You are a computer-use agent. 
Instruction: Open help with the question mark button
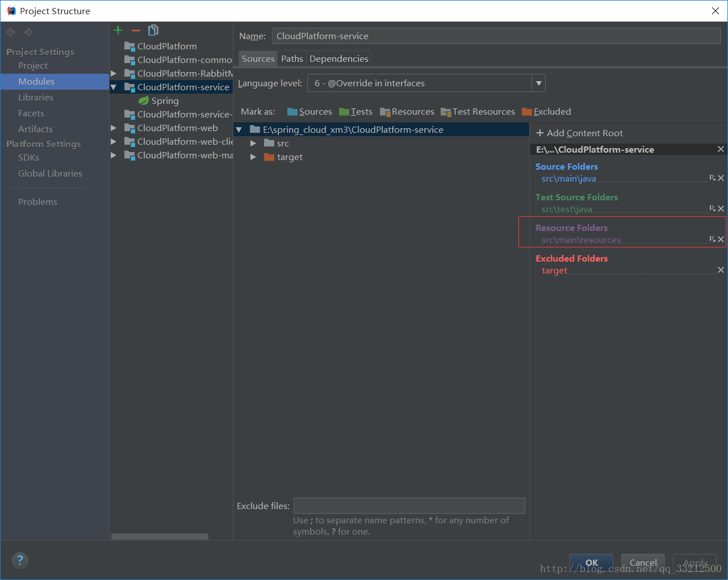(20, 561)
